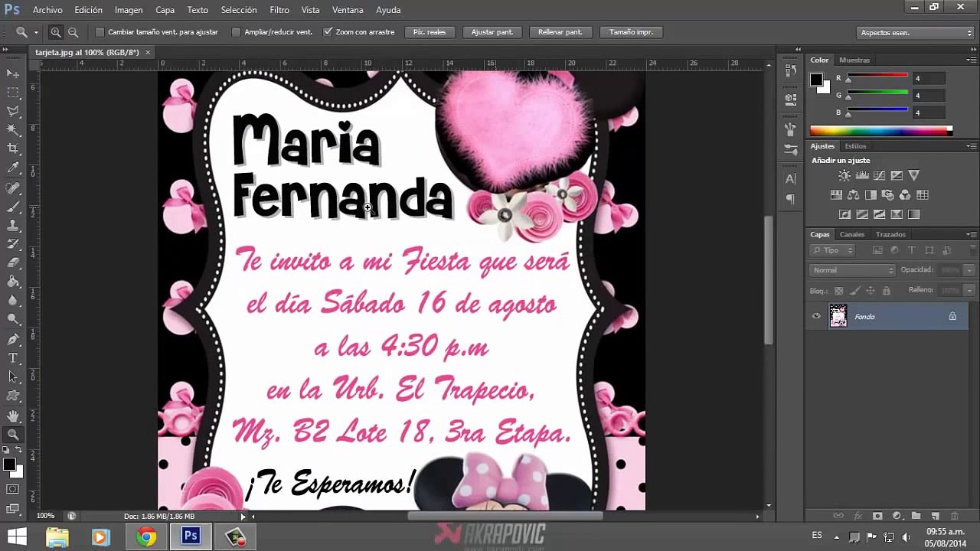Screen dimensions: 980x551
Task: Choose the zoom-in mode in options bar
Action: 56,32
